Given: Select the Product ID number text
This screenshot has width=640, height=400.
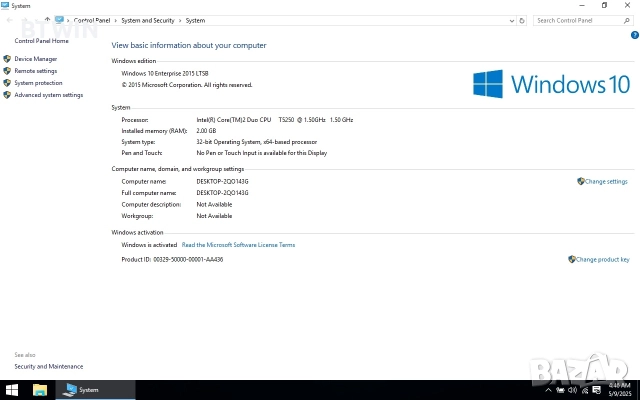Looking at the screenshot, I should [x=188, y=260].
